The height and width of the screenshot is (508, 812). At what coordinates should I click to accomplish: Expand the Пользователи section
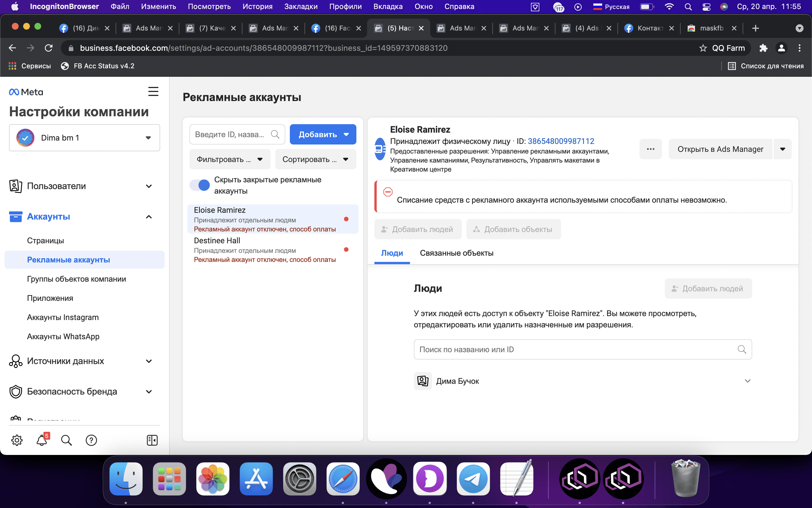pyautogui.click(x=149, y=186)
